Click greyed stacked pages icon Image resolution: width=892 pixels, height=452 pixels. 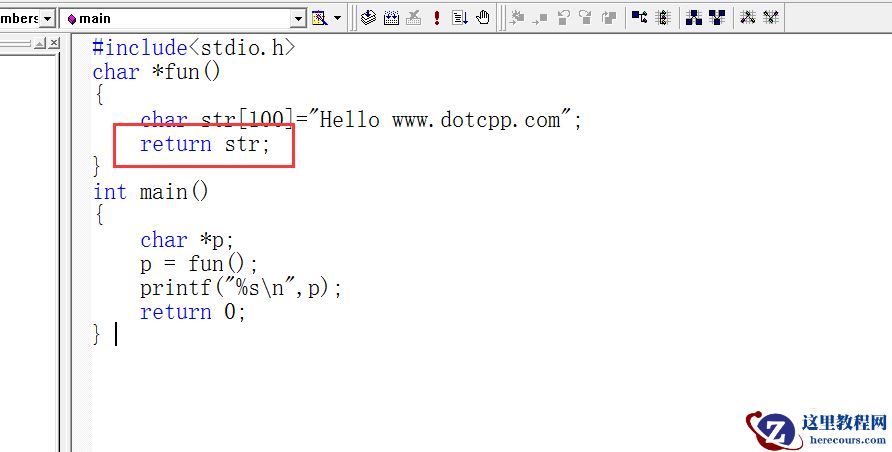609,18
